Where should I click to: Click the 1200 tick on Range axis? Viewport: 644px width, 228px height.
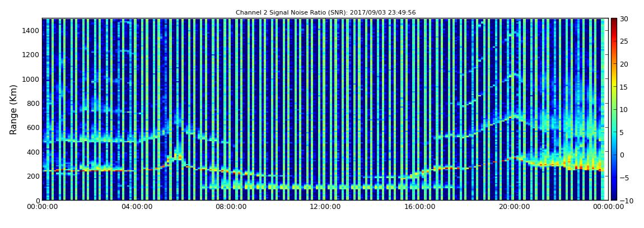31,55
